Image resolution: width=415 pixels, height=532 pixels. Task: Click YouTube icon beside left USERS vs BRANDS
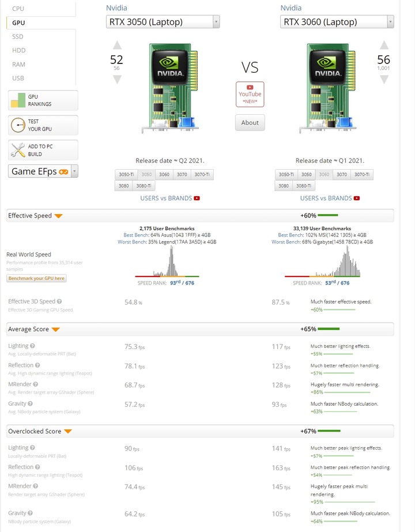coord(197,198)
